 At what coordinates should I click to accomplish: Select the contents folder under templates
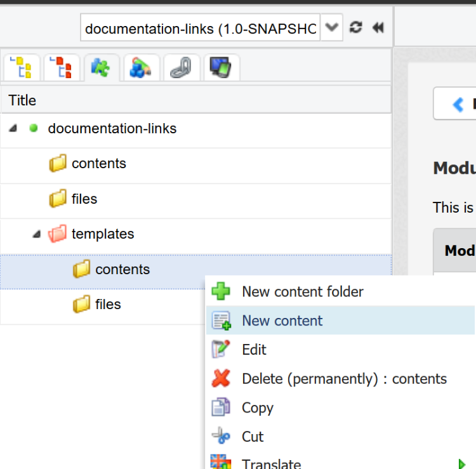196,272
